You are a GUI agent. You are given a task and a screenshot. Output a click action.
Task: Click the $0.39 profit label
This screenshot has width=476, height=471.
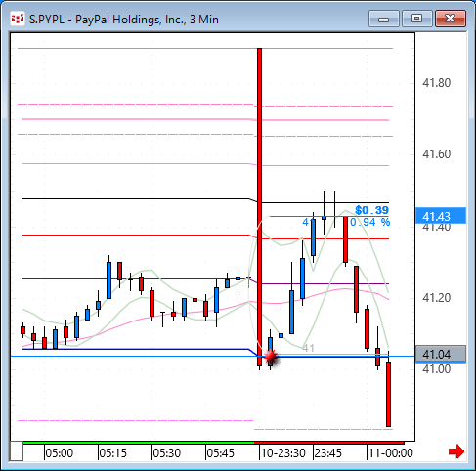(371, 210)
